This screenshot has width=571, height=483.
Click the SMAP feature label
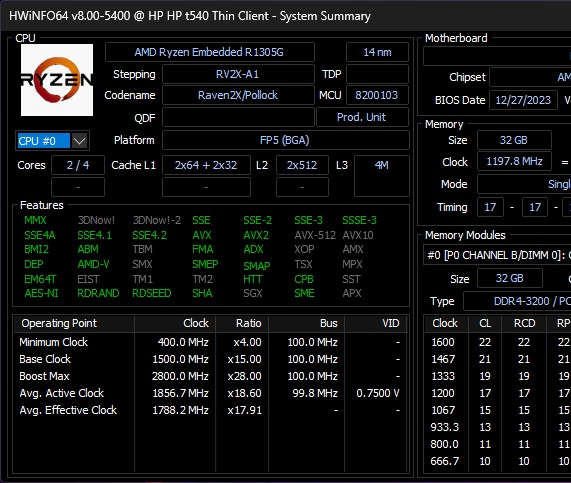click(257, 266)
